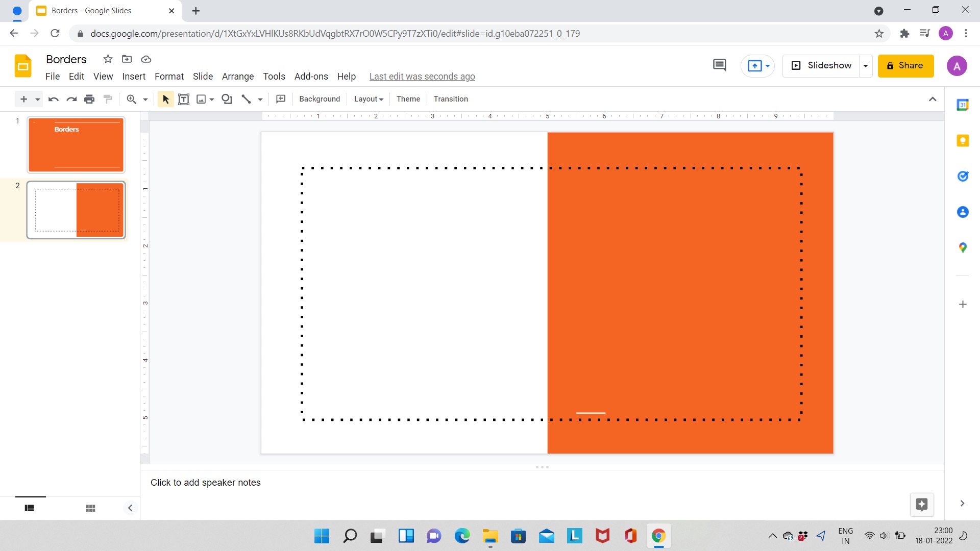Toggle the cloud save icon

click(146, 60)
